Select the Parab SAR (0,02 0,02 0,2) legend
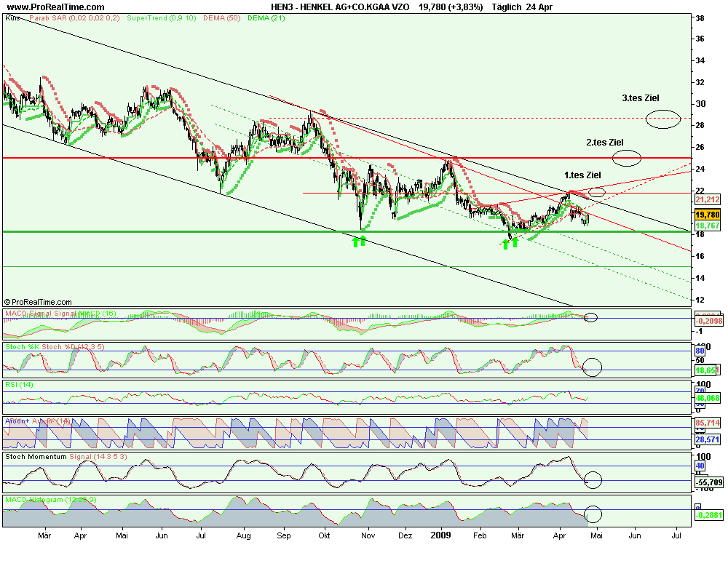728x582 pixels. tap(74, 18)
